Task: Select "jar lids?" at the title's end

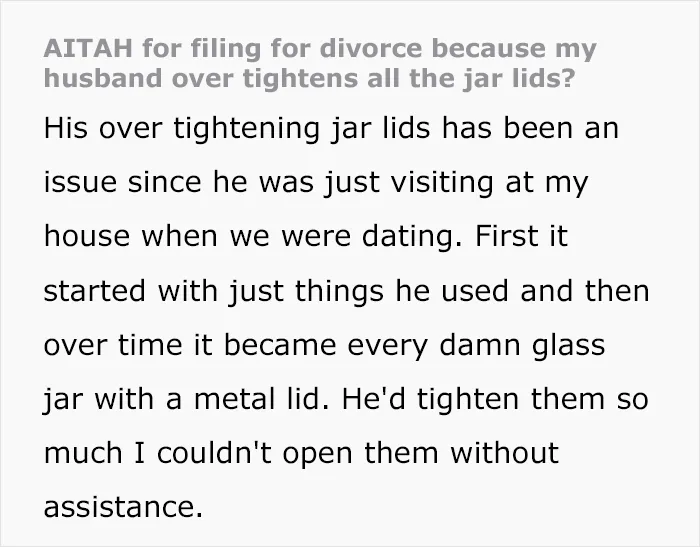Action: (x=518, y=79)
